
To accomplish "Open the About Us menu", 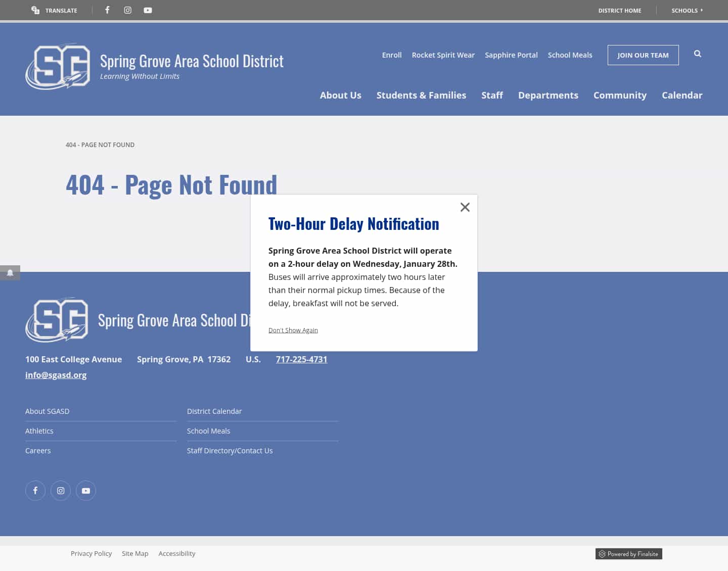I will pos(340,95).
